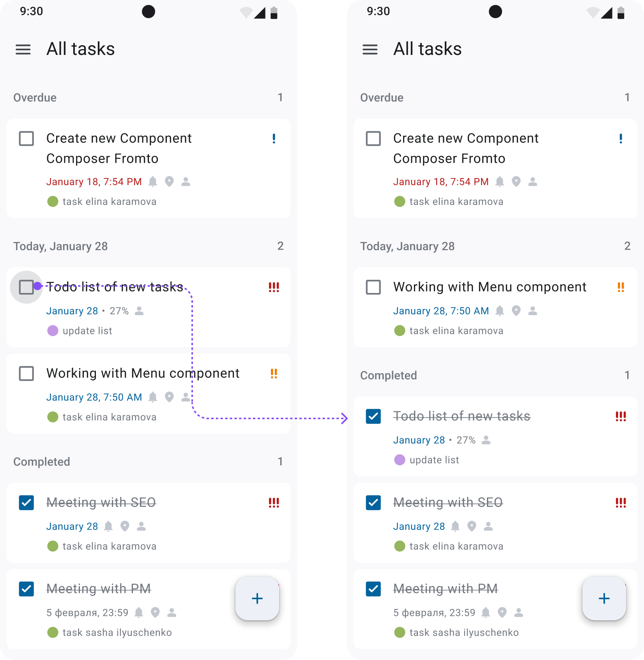
Task: Uncheck the completed Todo list of new tasks box
Action: [373, 416]
